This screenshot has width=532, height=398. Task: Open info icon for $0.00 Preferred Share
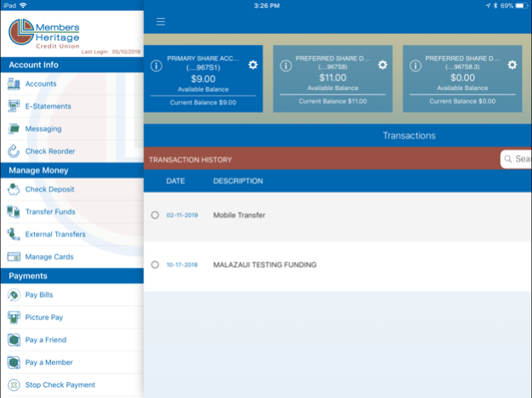click(415, 65)
